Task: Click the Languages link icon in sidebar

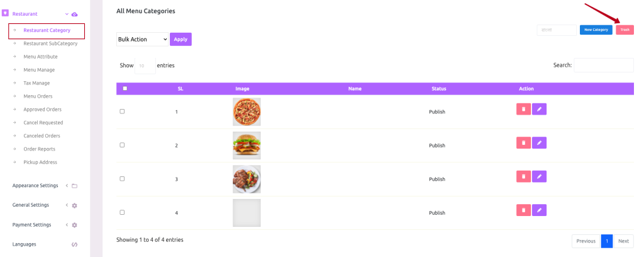Action: [74, 244]
